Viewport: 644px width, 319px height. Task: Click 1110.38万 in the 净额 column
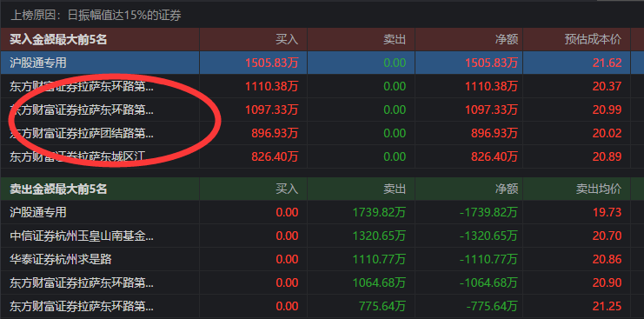point(492,86)
